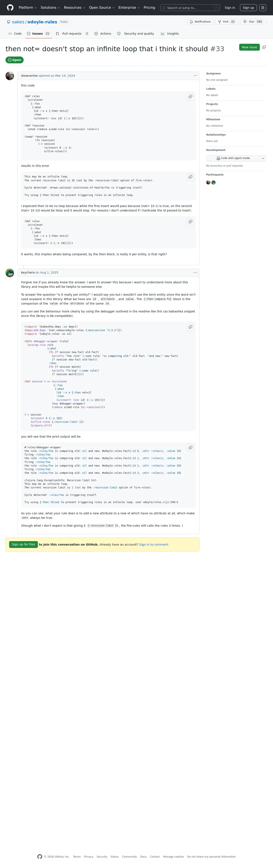Click Code with agent mode button

coord(233,158)
